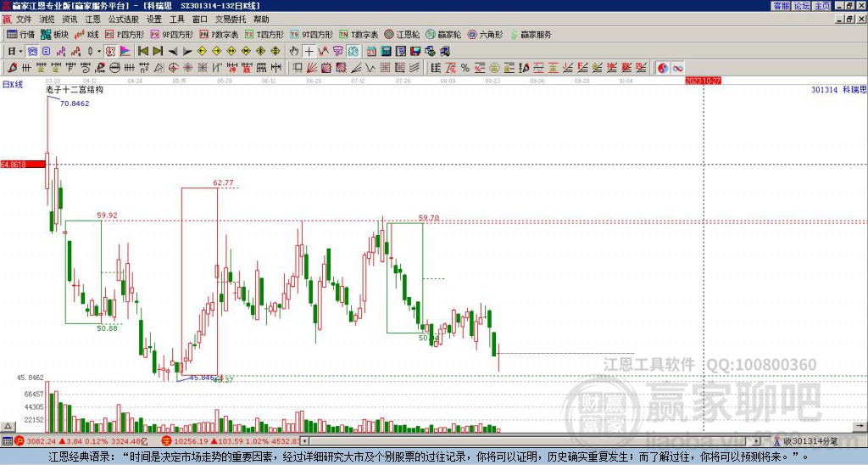Image resolution: width=868 pixels, height=465 pixels.
Task: Click the horizontal scrollbar left arrow
Action: point(304,441)
